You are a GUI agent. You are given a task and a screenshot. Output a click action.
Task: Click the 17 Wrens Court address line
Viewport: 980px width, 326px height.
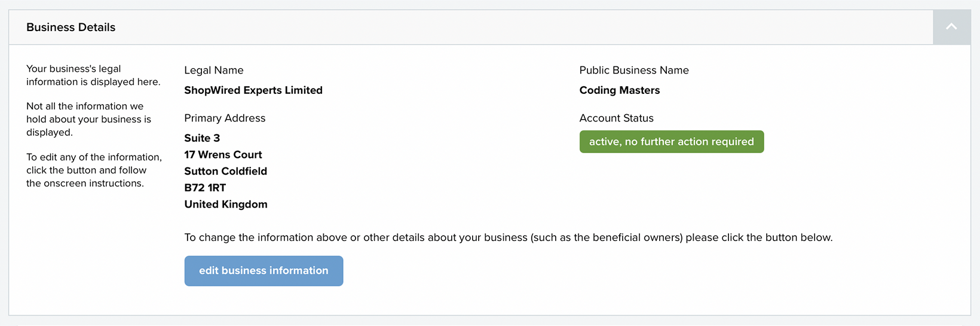point(223,155)
